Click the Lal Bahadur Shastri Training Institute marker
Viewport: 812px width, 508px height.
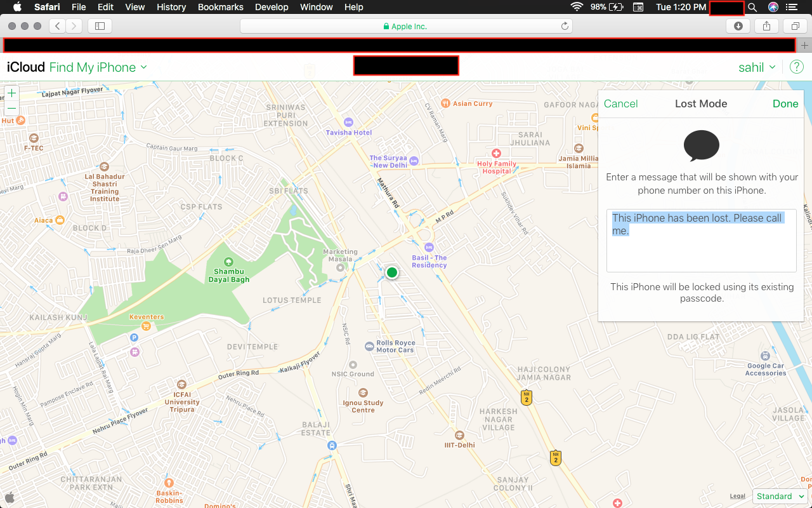tap(104, 166)
